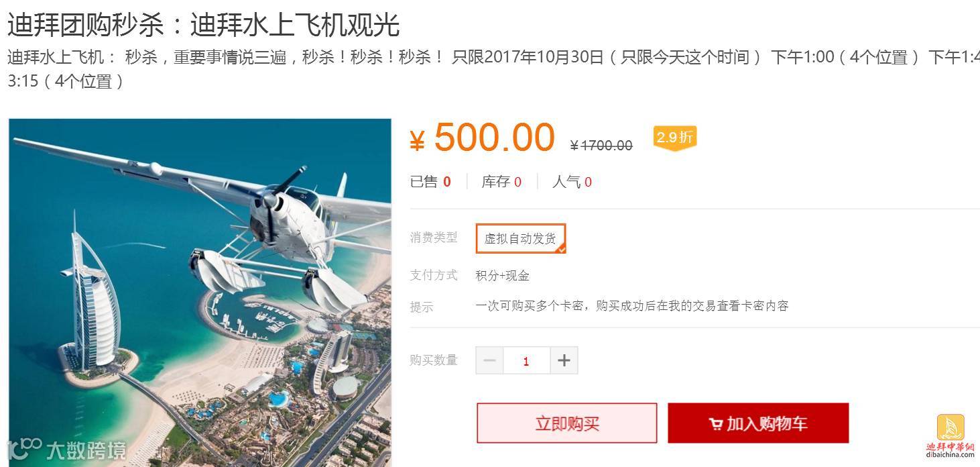The image size is (980, 467).
Task: Click the minus quantity stepper button
Action: (489, 360)
